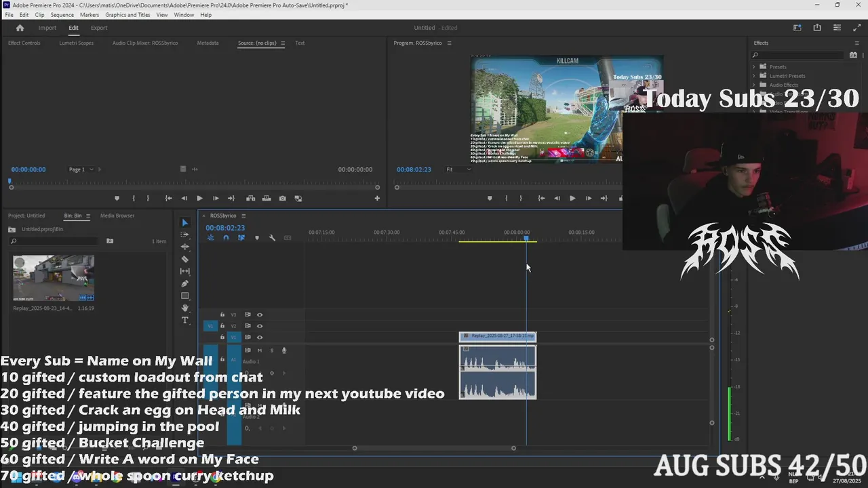Add Marker in Timeline panel

(256, 238)
